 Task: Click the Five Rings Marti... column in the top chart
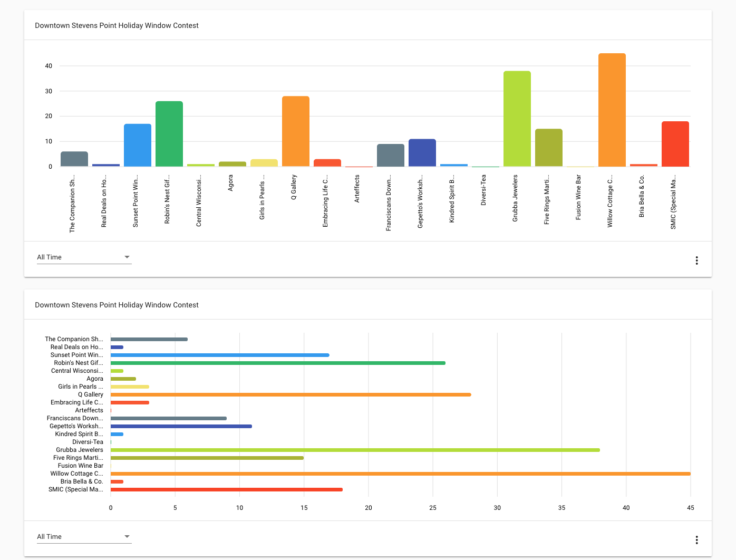click(549, 148)
